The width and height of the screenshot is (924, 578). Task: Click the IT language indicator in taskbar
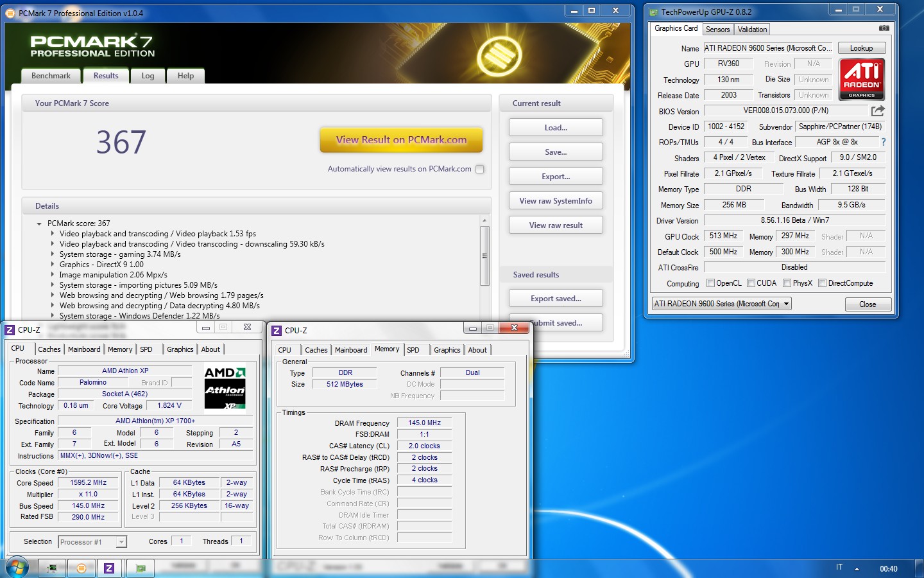[839, 567]
